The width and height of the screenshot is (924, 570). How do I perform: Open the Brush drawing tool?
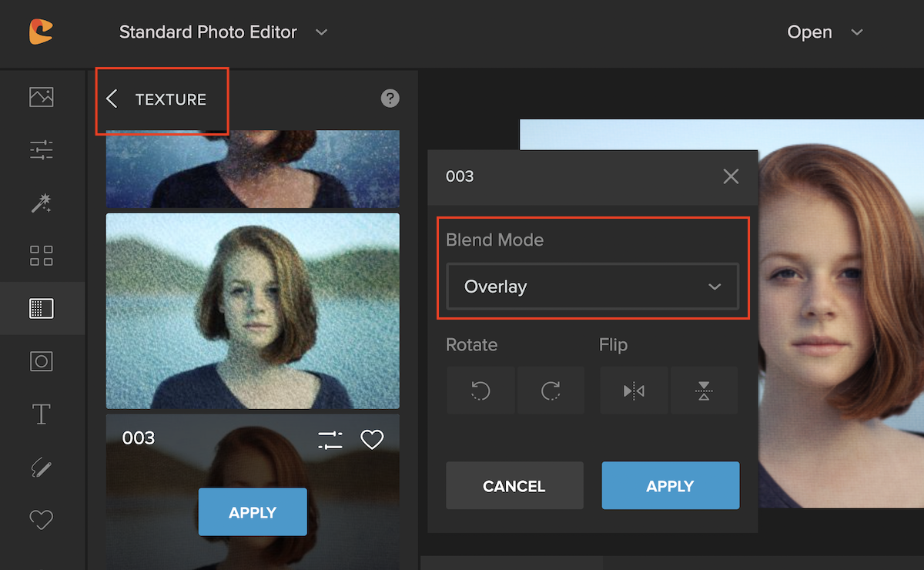[41, 467]
